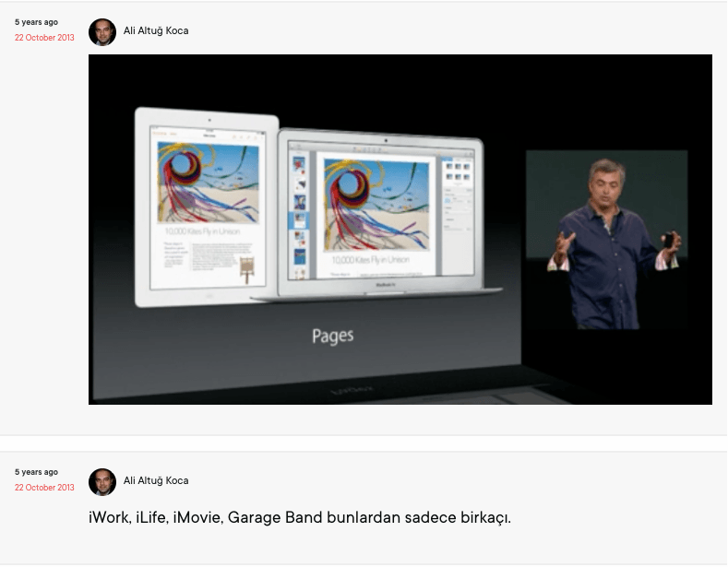Image resolution: width=728 pixels, height=567 pixels.
Task: Click the '5 years ago' timestamp on the text post
Action: coord(36,472)
